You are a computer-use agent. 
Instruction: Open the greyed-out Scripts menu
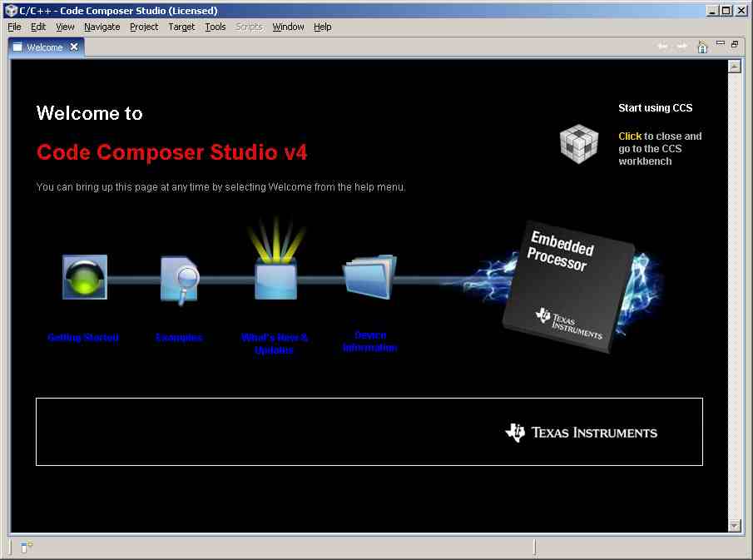click(249, 27)
